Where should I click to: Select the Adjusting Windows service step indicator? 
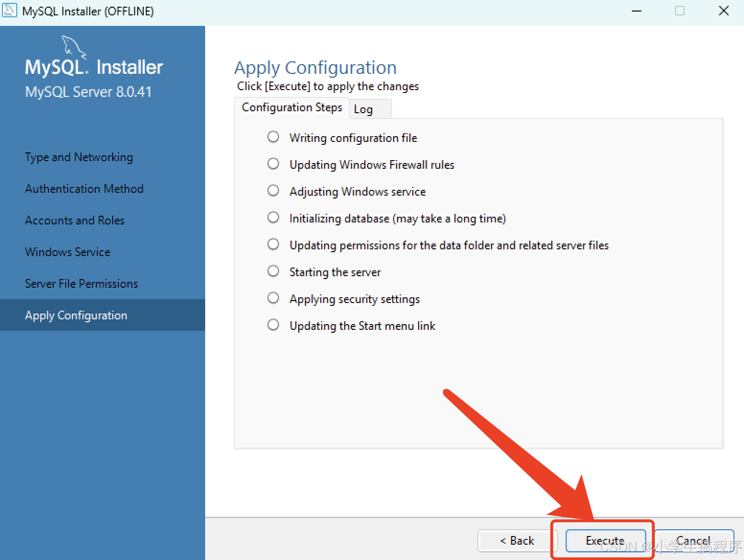coord(273,191)
